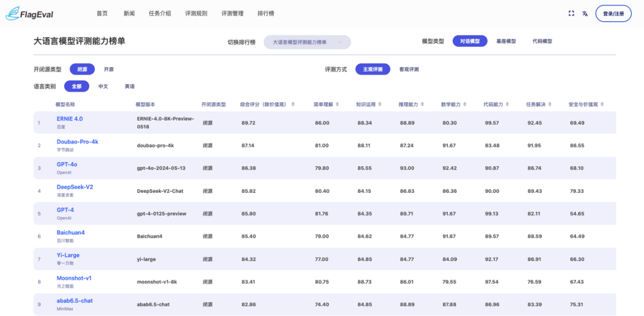Select the Moonshot-v1 table row

coord(324,282)
